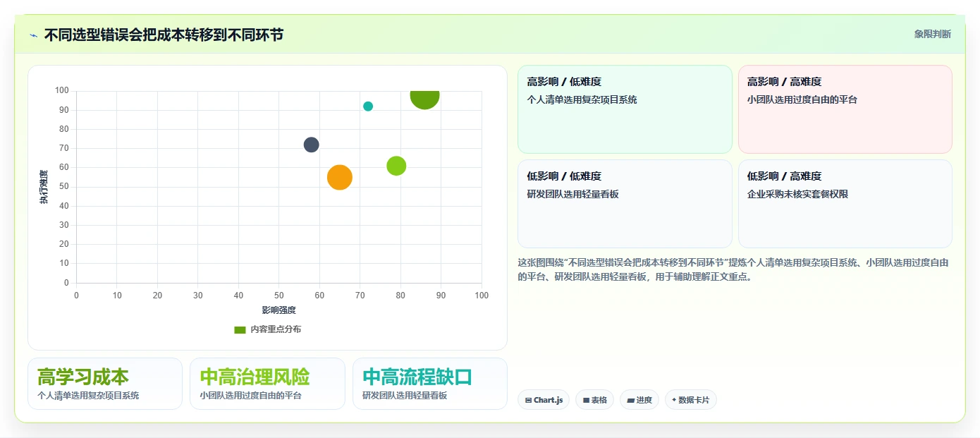Open the 低影响 / 高难度 quadrant card
980x438 pixels.
(x=845, y=204)
